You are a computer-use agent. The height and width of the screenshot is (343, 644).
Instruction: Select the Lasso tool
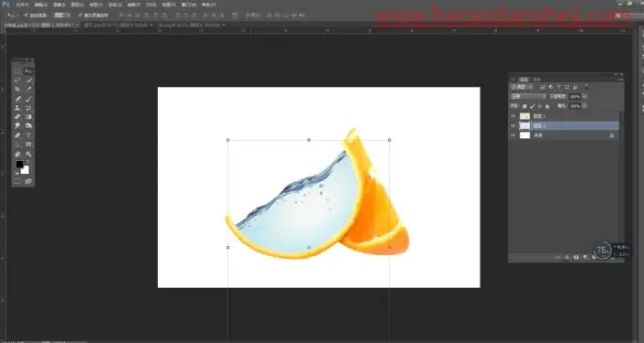tap(17, 80)
